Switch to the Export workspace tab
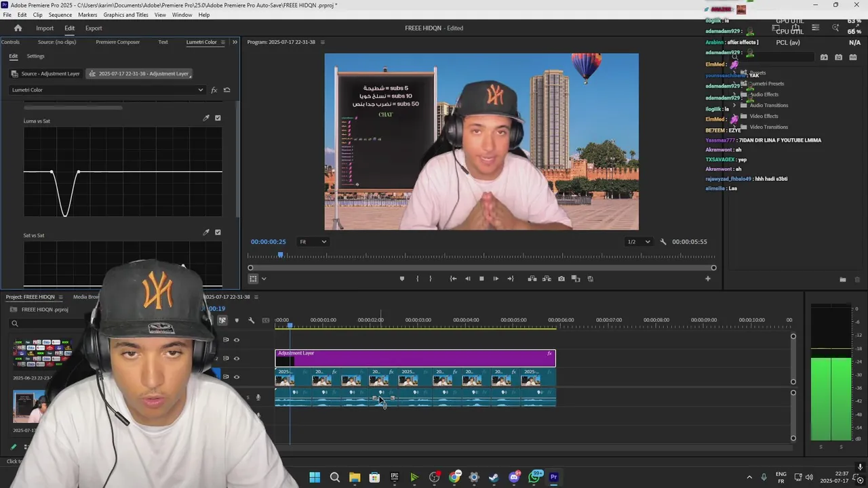Image resolution: width=868 pixels, height=488 pixels. point(94,28)
